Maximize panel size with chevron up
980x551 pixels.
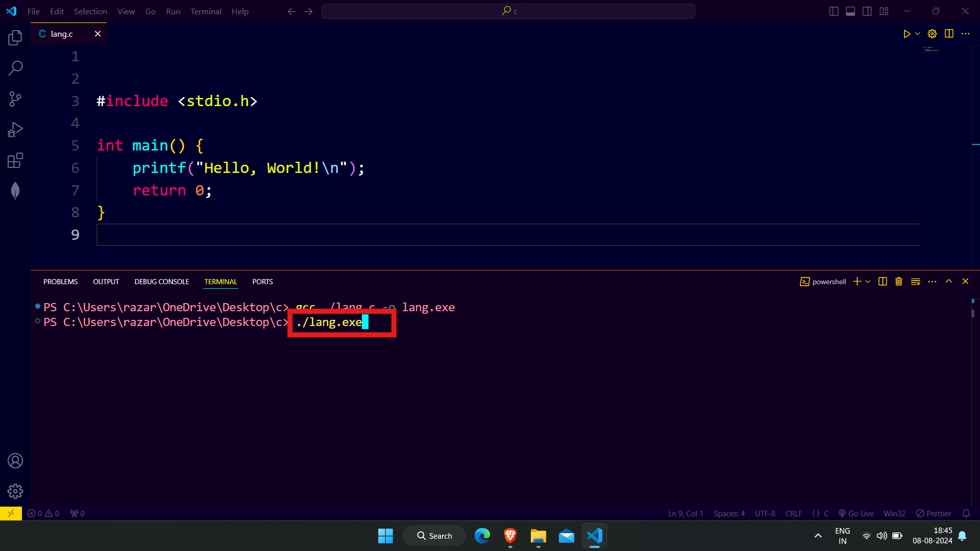click(x=949, y=282)
